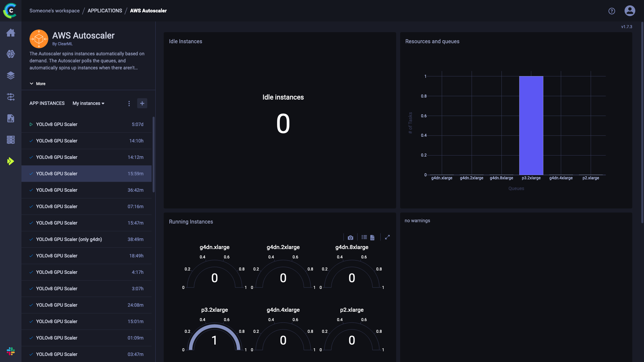Open the ClearML logo home link

10,11
